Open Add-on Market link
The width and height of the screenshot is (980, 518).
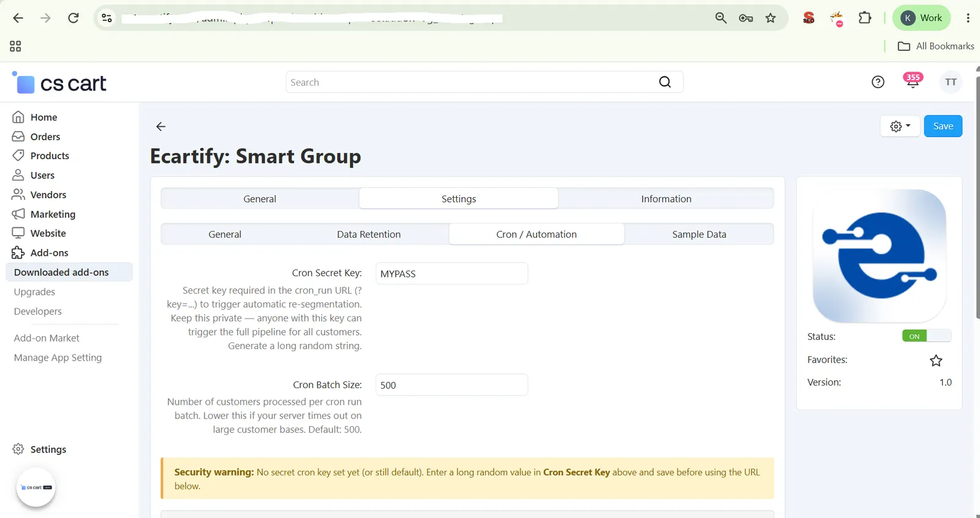[x=47, y=338]
